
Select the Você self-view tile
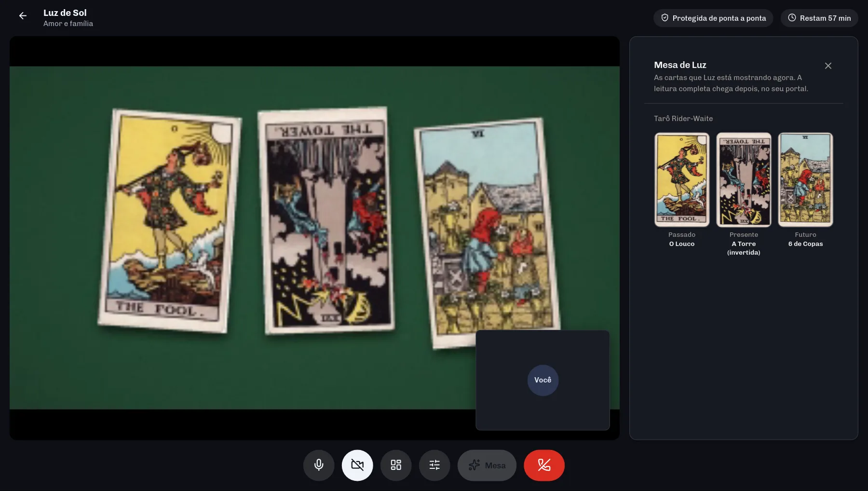(x=542, y=380)
